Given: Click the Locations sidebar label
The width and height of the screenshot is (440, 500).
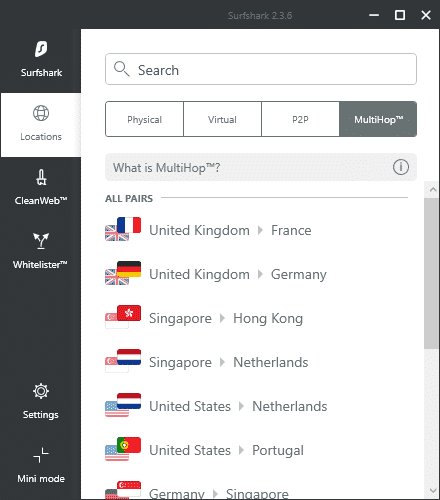Looking at the screenshot, I should tap(41, 137).
